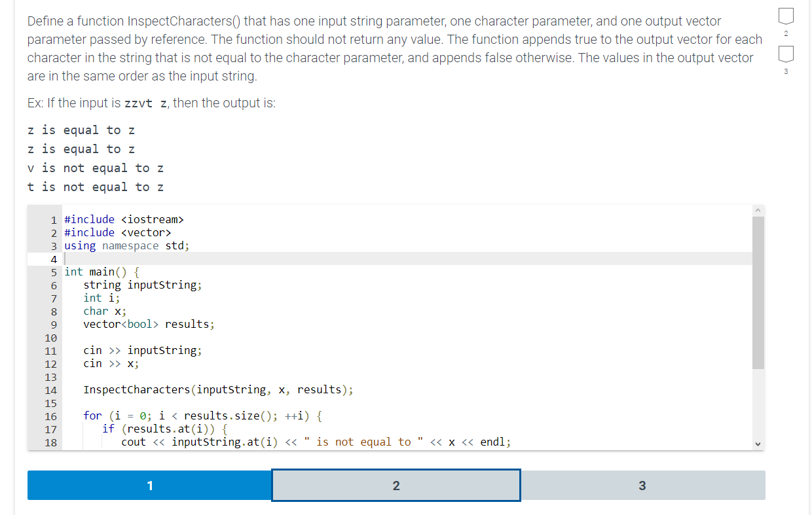This screenshot has width=812, height=515.
Task: Switch to step 2 of the exercise
Action: 396,485
